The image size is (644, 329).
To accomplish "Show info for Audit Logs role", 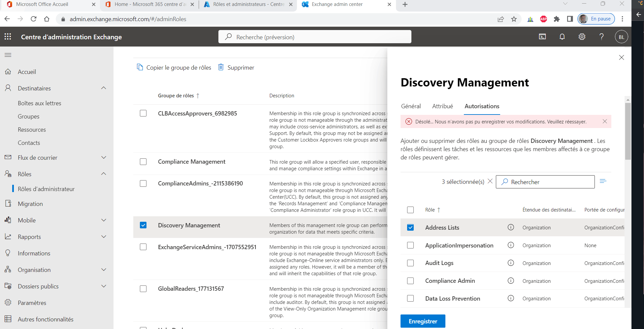I will (x=511, y=263).
